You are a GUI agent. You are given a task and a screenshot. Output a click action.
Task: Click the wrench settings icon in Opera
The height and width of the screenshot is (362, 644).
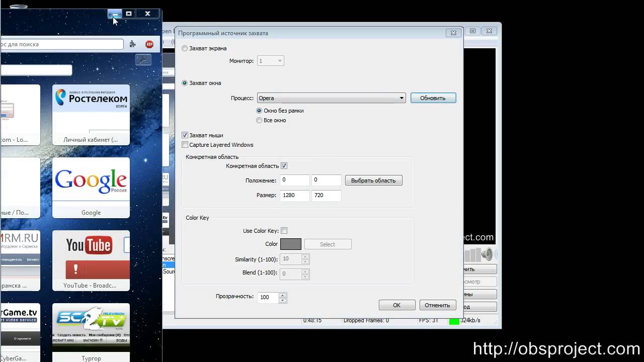143,59
